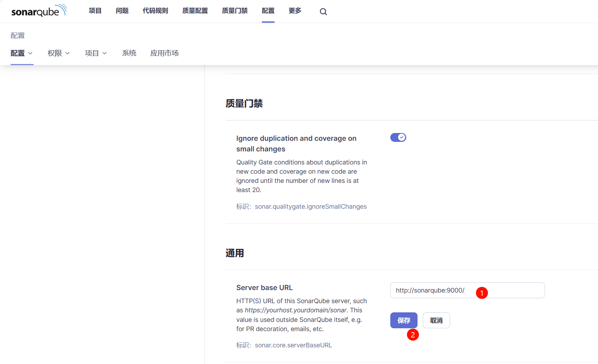Expand the 权限 dropdown menu

click(58, 53)
